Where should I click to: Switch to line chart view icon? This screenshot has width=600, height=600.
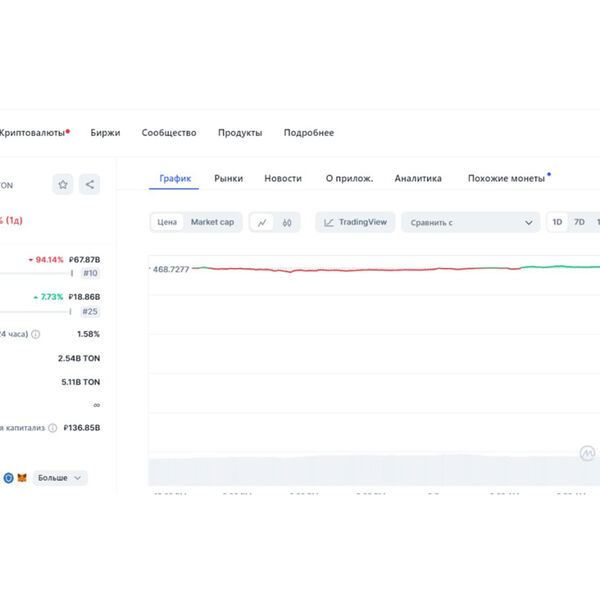[262, 222]
